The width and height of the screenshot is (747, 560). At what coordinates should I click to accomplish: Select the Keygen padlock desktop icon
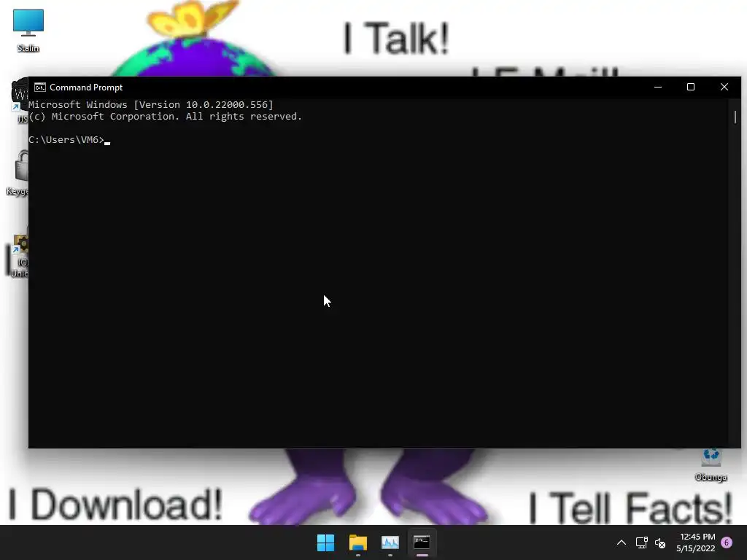pos(18,173)
